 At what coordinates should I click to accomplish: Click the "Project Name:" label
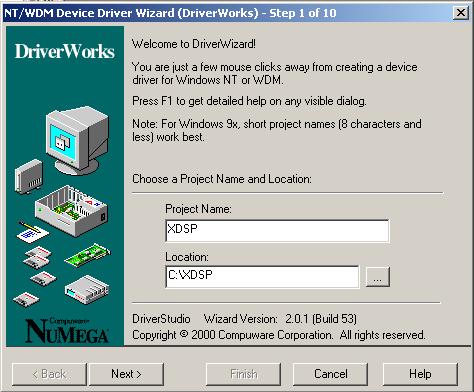click(x=198, y=209)
